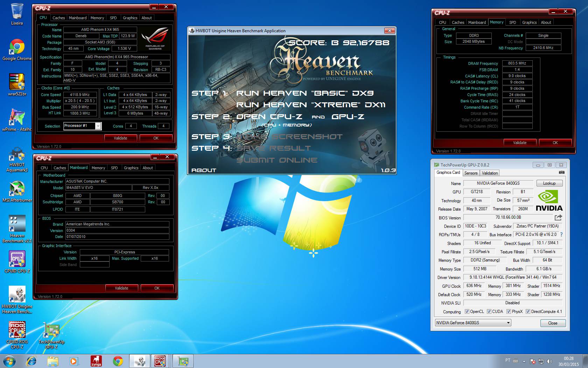Click Validate in the Memory CPU-Z window

click(x=520, y=143)
